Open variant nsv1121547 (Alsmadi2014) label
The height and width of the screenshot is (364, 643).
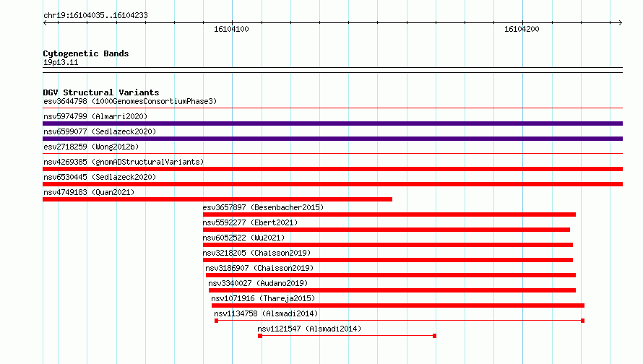[x=309, y=329]
